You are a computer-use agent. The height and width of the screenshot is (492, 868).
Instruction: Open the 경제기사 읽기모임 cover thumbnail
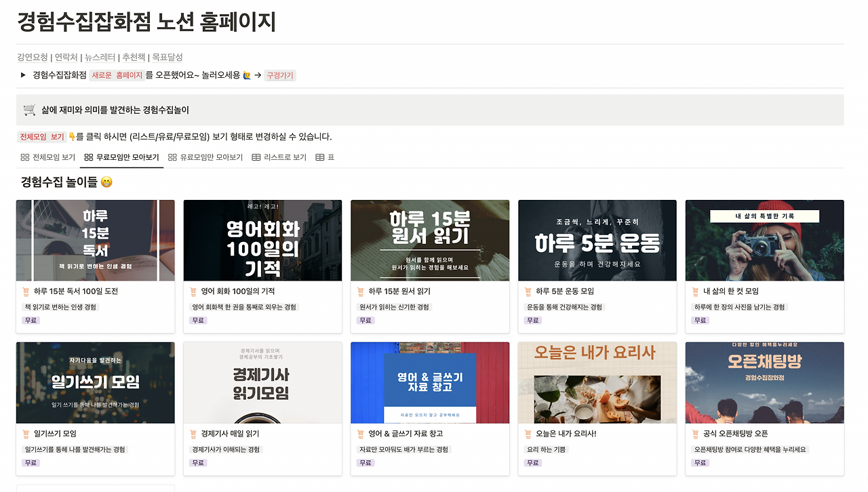[263, 383]
